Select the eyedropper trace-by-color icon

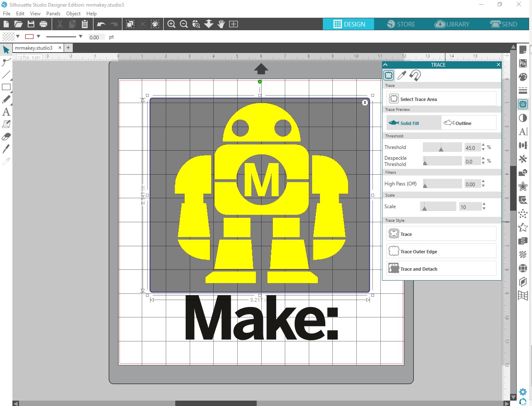point(402,75)
